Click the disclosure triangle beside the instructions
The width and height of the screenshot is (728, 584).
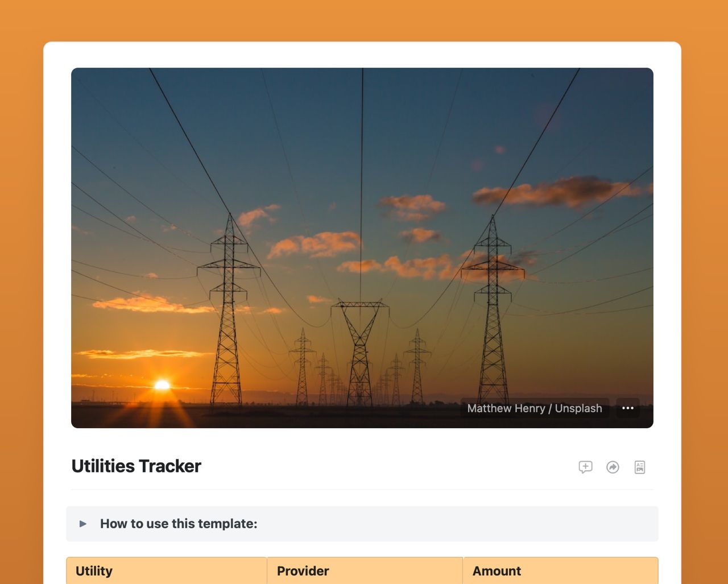pyautogui.click(x=82, y=524)
